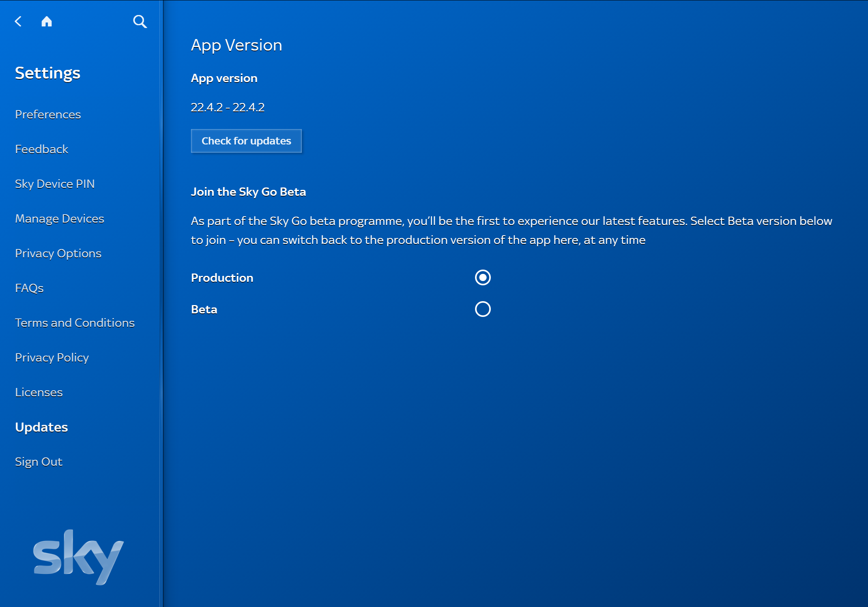The width and height of the screenshot is (868, 607).
Task: Enable Beta to join the Sky Go programme
Action: [482, 309]
